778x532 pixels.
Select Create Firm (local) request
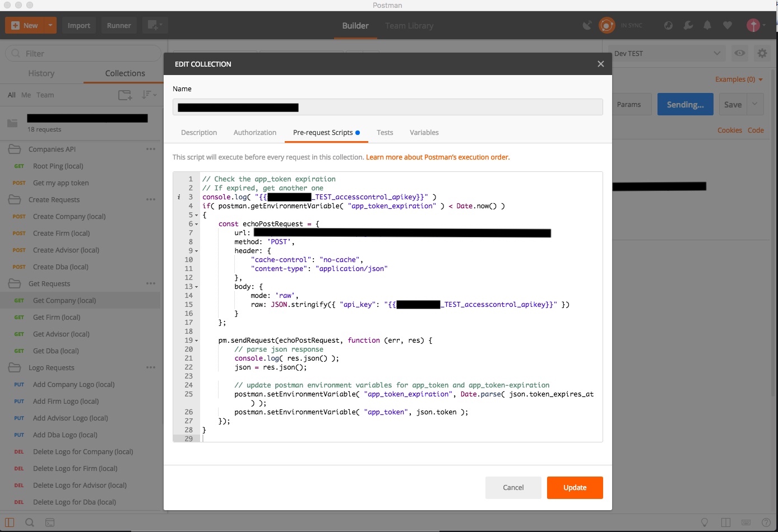point(62,234)
